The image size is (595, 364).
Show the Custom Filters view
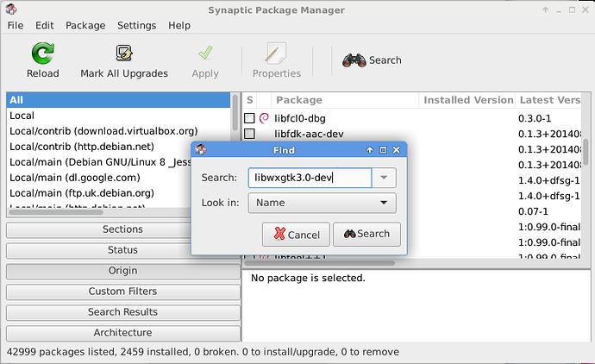[123, 292]
